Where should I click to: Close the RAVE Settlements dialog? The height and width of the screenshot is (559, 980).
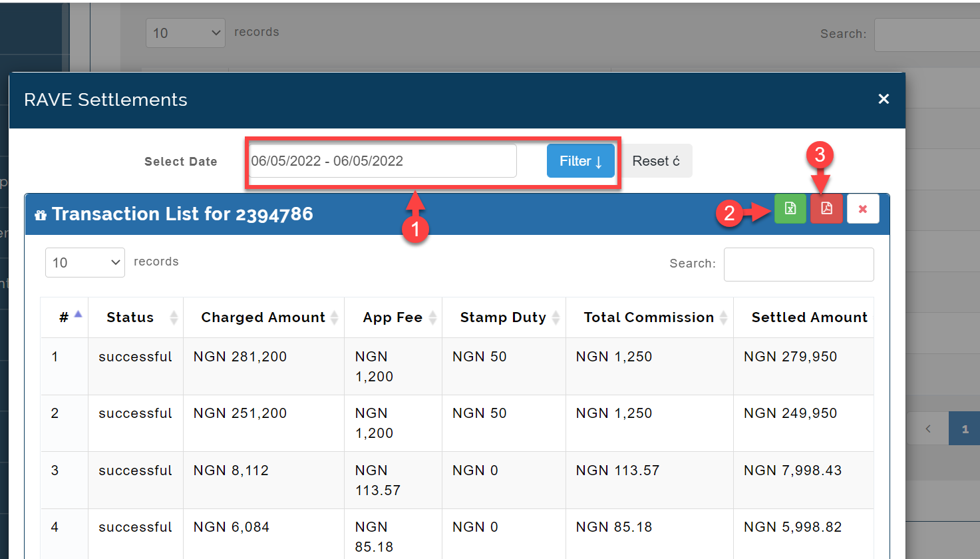(884, 99)
